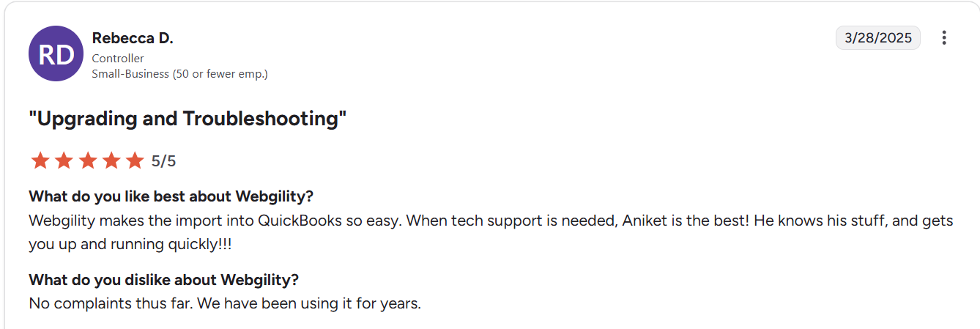Click the 5/5 rating score text
Screen dimensions: 980x329
(163, 161)
